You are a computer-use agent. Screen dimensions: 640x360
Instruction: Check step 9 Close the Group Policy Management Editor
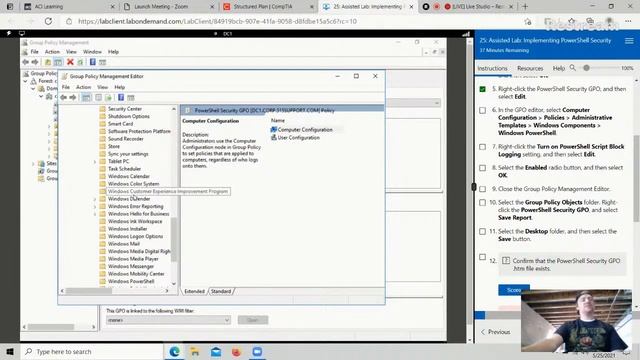[x=482, y=189]
